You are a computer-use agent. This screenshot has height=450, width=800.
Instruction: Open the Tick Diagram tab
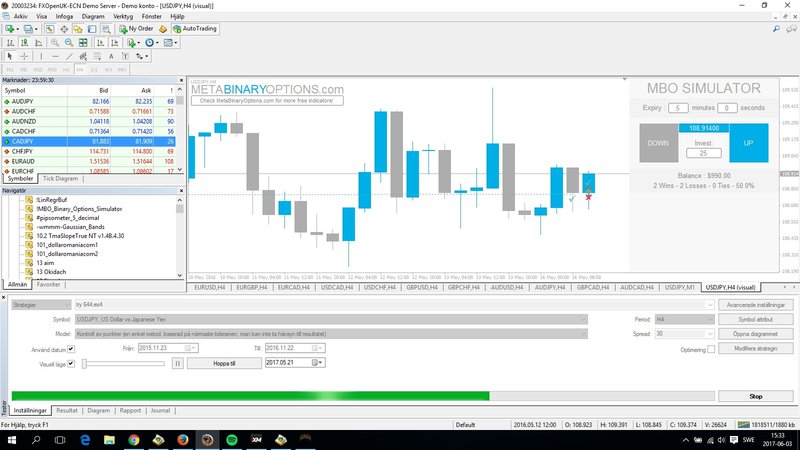[x=60, y=179]
